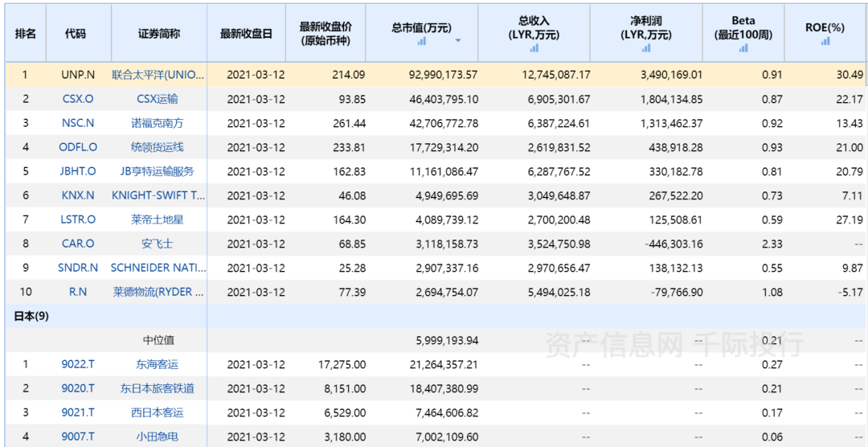Open security name JB亨特运输服务
This screenshot has height=447, width=868.
tap(159, 172)
